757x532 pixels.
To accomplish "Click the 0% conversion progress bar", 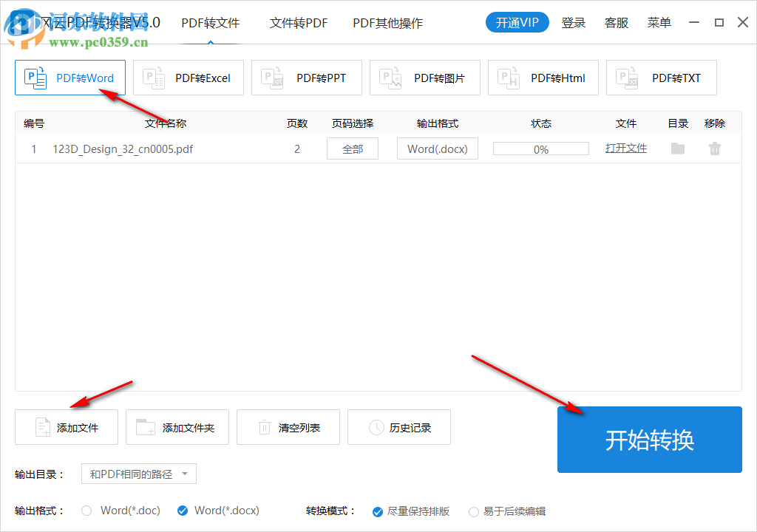I will [x=540, y=148].
